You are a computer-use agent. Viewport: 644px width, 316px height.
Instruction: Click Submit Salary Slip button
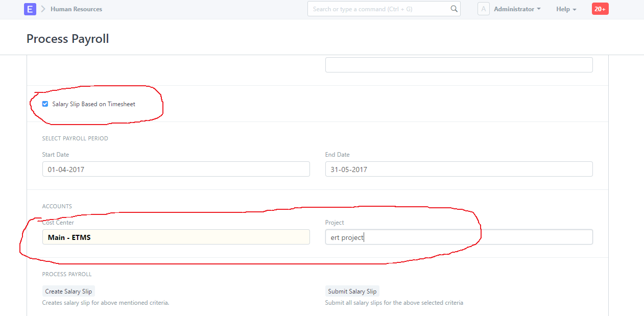(x=352, y=291)
